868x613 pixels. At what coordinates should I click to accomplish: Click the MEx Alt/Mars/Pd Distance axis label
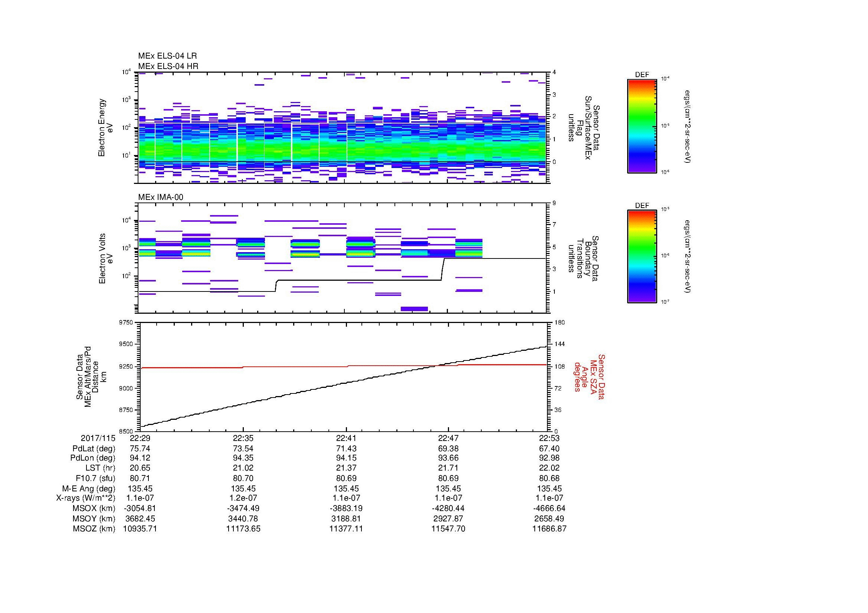(x=91, y=376)
